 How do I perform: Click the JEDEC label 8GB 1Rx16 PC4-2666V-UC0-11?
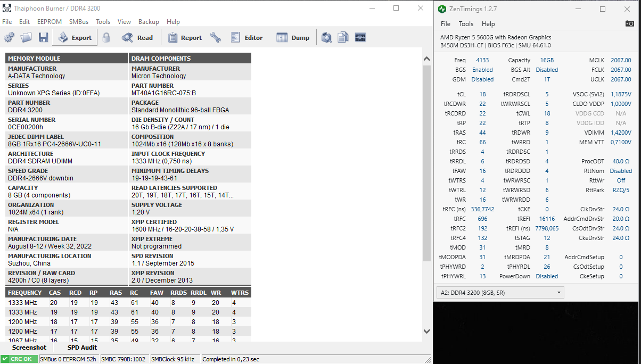coord(54,144)
